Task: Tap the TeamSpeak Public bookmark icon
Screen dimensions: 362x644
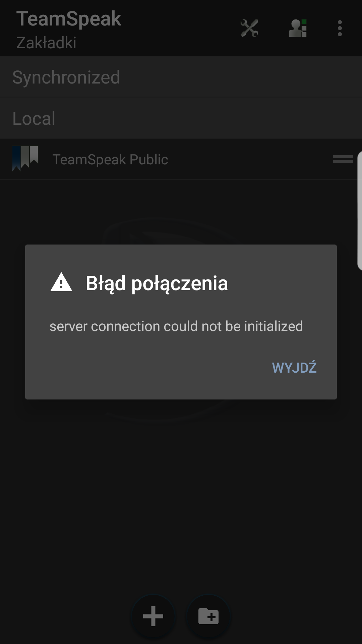Action: click(x=25, y=158)
